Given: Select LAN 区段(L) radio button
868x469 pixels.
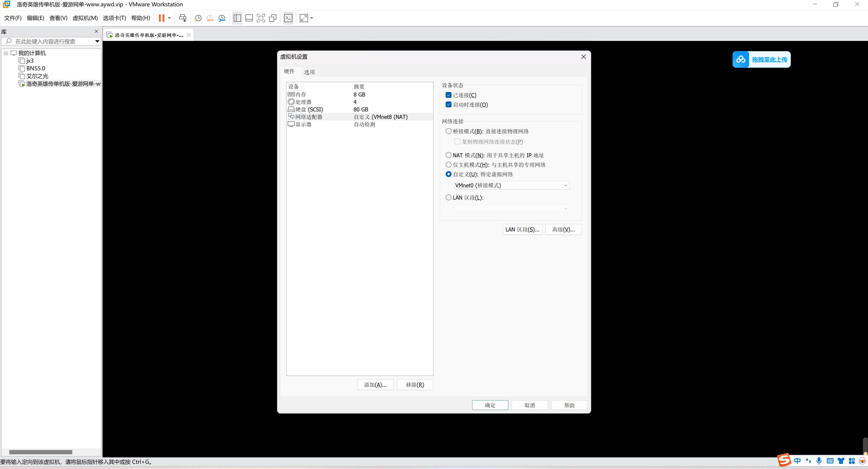Looking at the screenshot, I should point(449,198).
